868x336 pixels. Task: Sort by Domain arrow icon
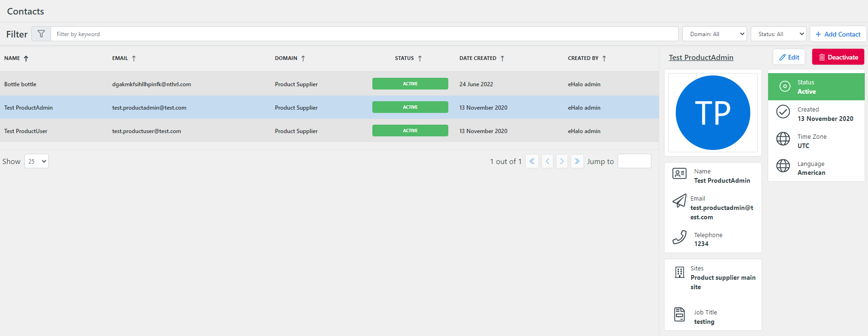click(x=303, y=59)
